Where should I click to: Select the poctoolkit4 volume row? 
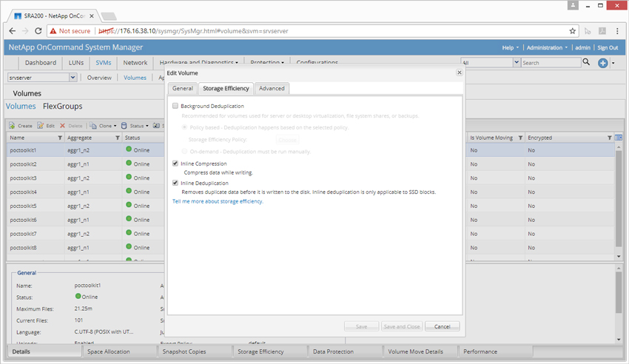[85, 192]
